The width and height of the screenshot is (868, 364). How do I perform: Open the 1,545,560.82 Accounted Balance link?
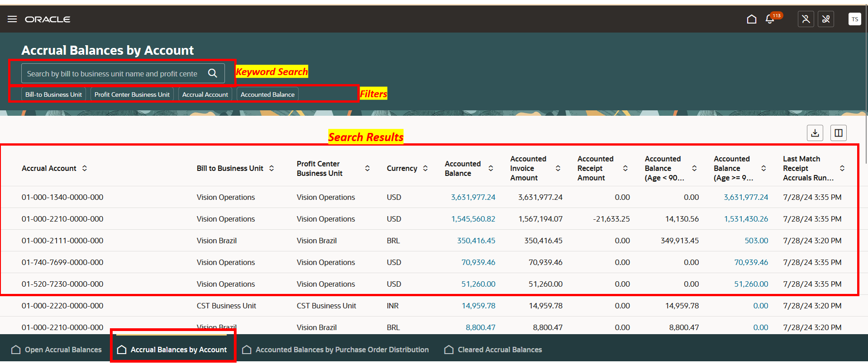473,219
